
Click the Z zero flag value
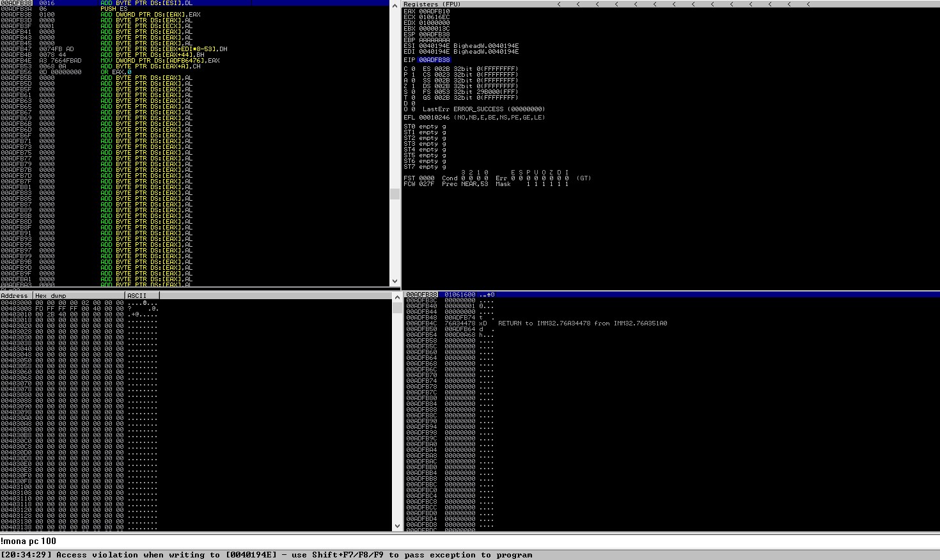[x=413, y=86]
